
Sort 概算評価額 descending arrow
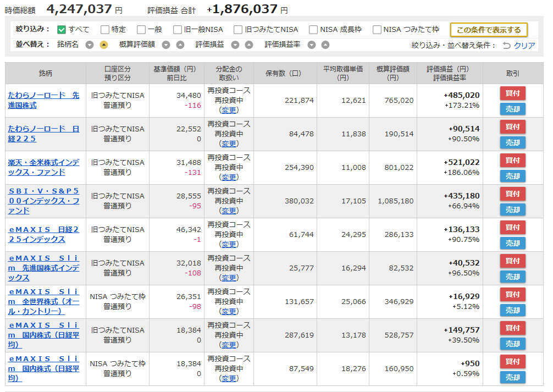point(166,45)
